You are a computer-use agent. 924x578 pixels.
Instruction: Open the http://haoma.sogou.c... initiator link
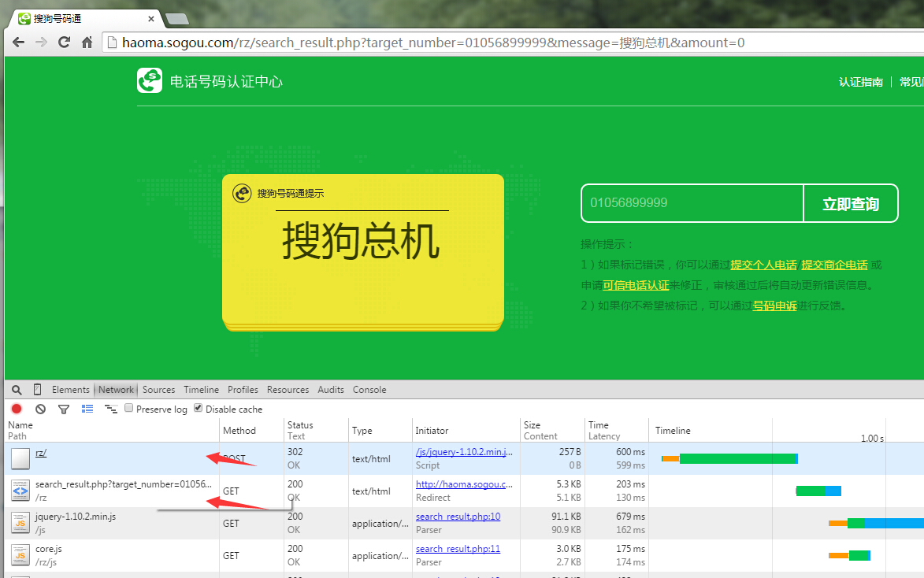tap(464, 484)
